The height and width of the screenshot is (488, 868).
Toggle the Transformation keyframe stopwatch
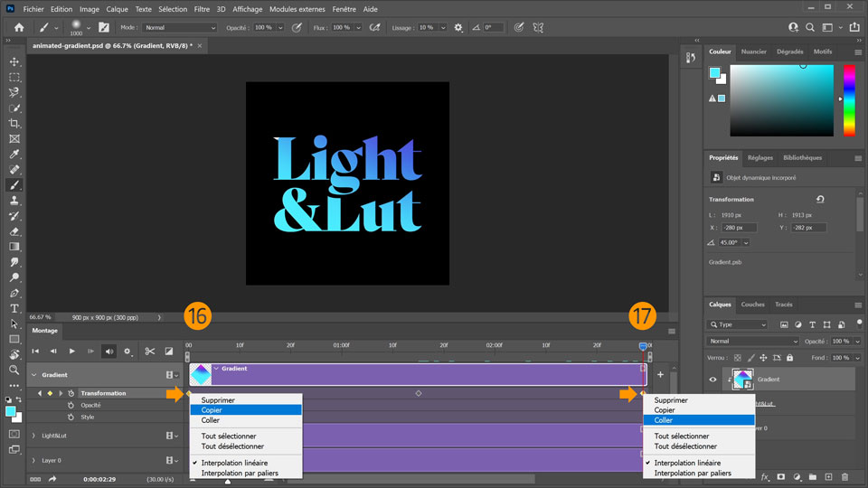[71, 393]
